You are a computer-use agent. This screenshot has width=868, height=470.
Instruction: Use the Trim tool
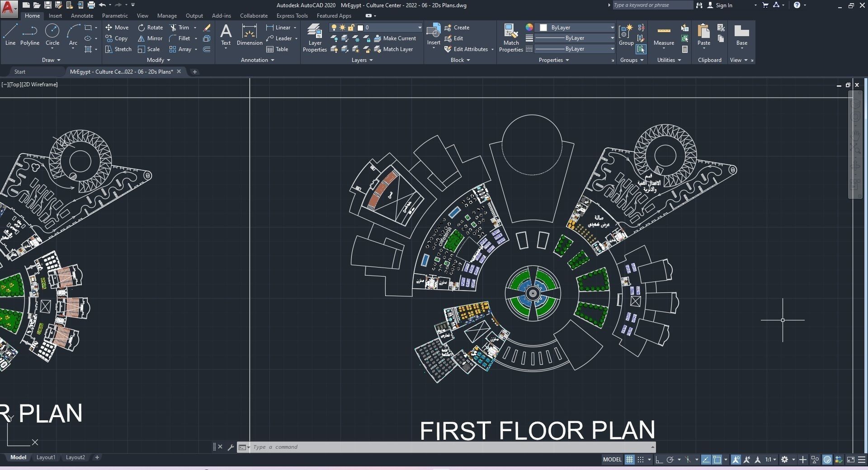pos(179,28)
